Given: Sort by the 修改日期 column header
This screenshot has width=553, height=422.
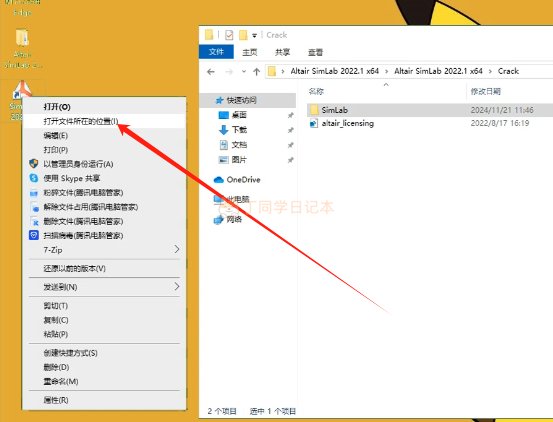Looking at the screenshot, I should [x=486, y=92].
